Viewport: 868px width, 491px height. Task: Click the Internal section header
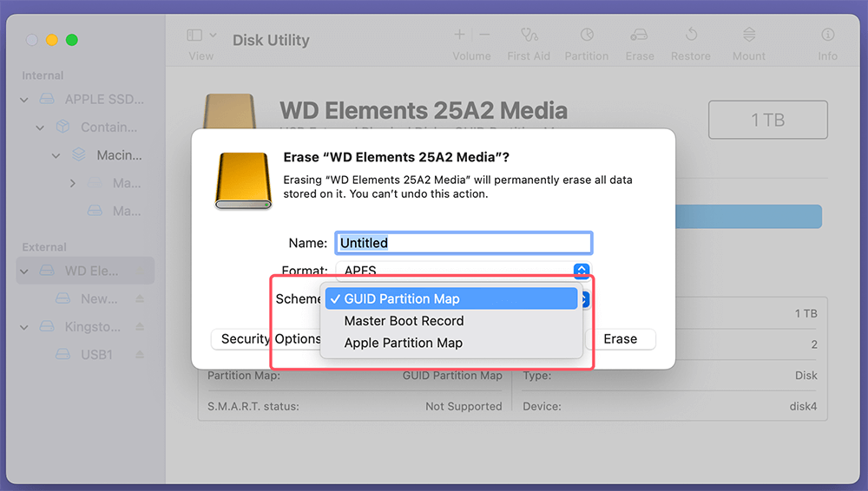click(x=43, y=75)
